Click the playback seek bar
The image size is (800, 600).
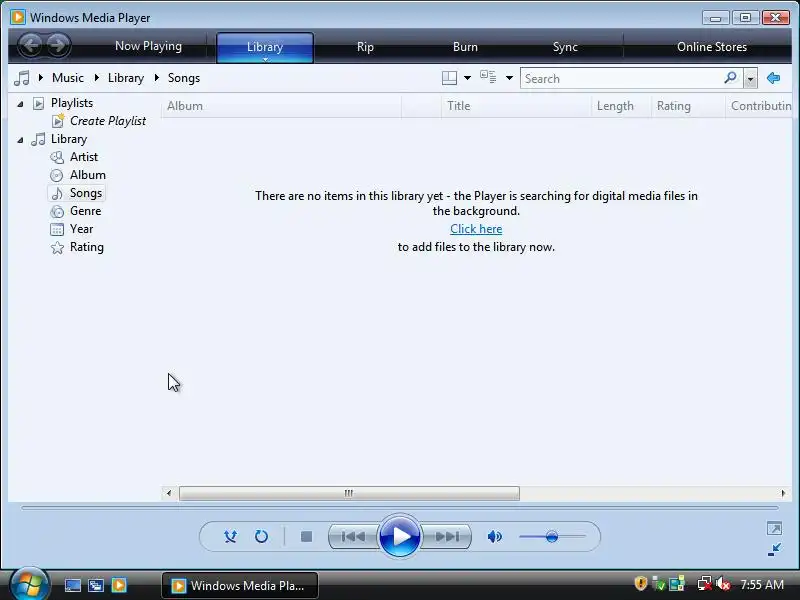point(400,508)
